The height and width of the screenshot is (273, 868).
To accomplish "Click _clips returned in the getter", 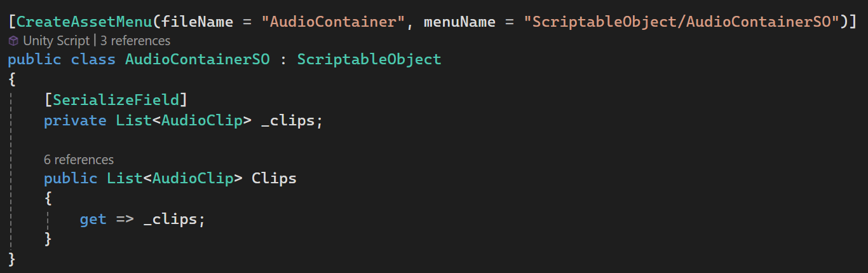I will [170, 220].
